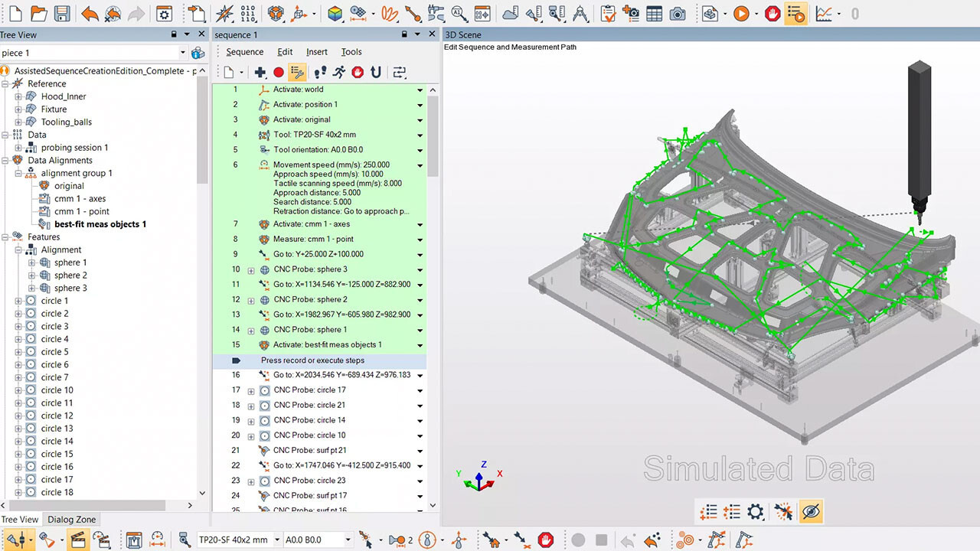Toggle the Tree View panel lock icon
Image resolution: width=980 pixels, height=551 pixels.
click(175, 34)
